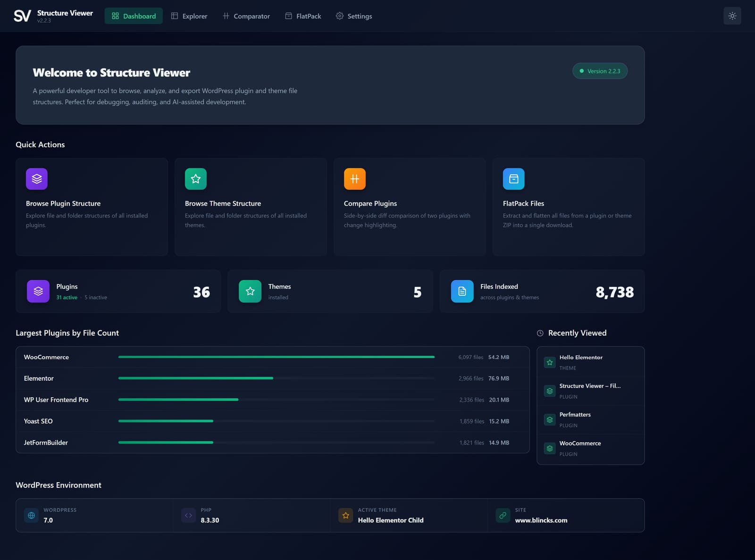Click the Themes stat star icon
Screen dimensions: 755x560
click(x=250, y=292)
